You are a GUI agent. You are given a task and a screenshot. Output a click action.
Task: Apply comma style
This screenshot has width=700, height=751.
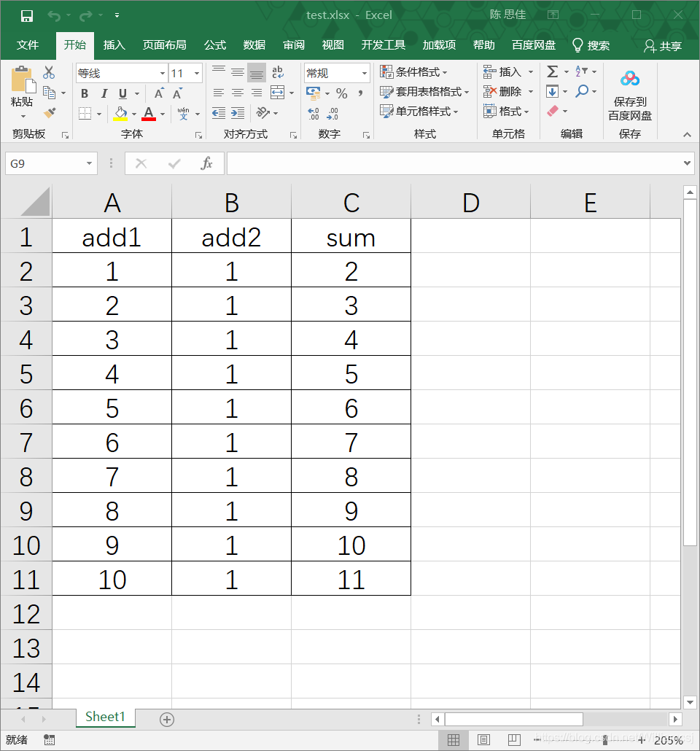[360, 93]
